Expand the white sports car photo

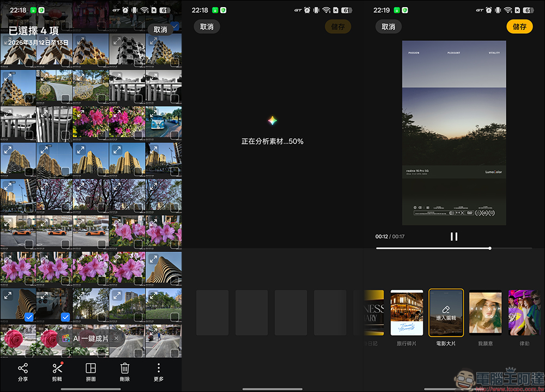pos(44,295)
